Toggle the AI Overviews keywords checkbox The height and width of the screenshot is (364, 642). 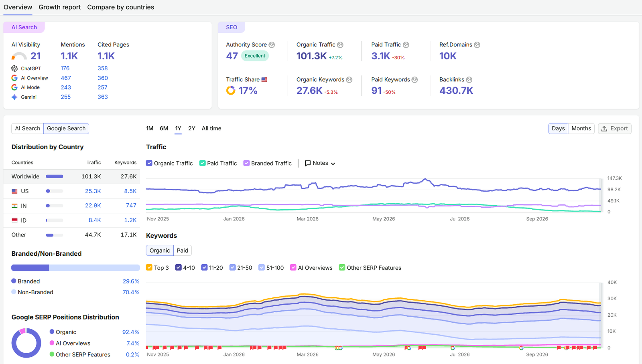coord(293,267)
